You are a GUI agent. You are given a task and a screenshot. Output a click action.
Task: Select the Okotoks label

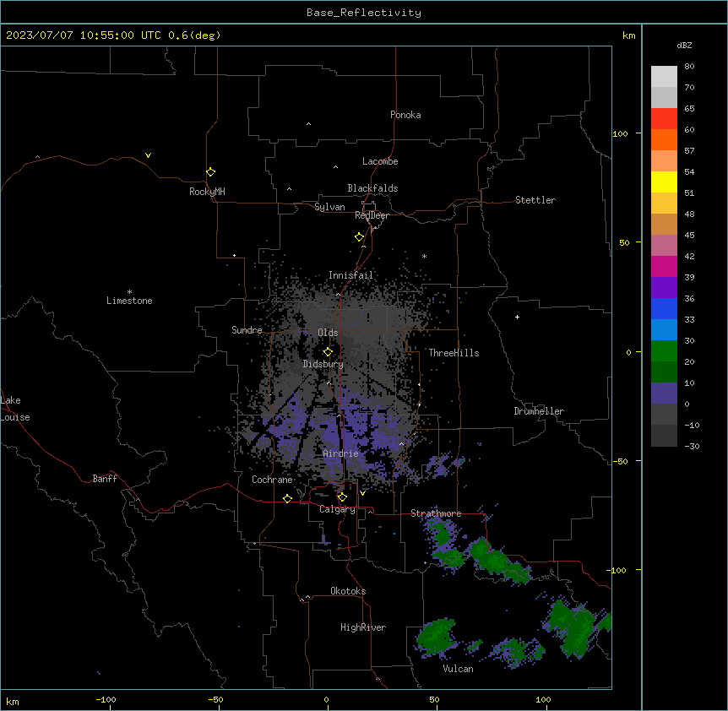pyautogui.click(x=348, y=591)
